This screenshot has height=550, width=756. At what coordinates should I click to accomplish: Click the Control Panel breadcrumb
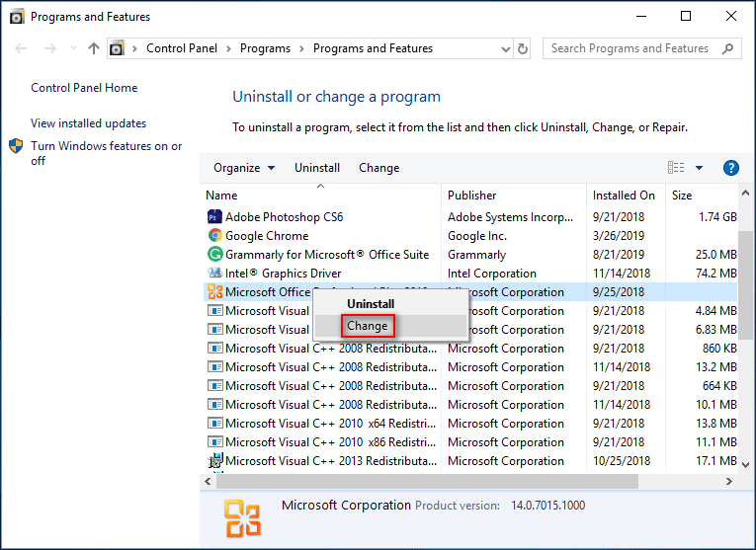pos(182,48)
